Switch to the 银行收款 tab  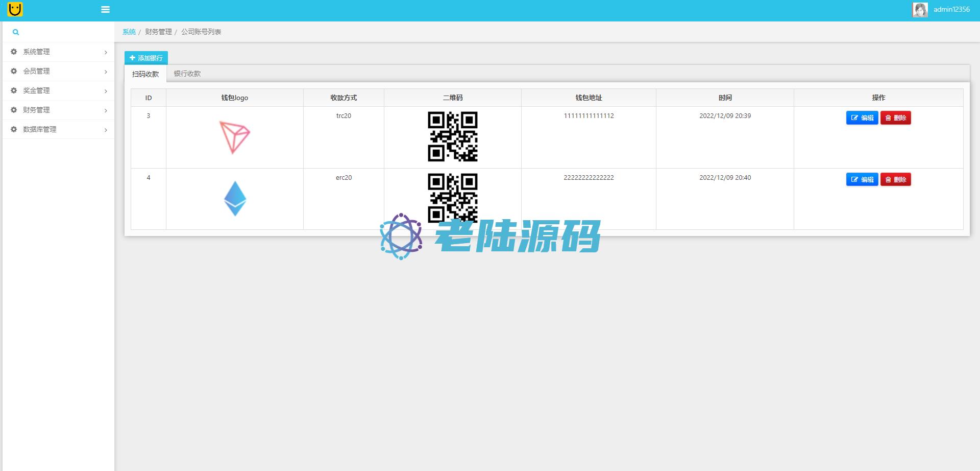pos(187,74)
